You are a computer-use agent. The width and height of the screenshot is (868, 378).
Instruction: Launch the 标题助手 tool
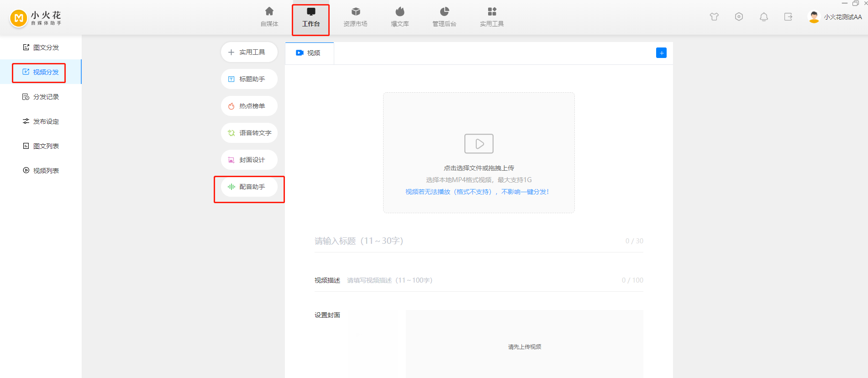249,79
